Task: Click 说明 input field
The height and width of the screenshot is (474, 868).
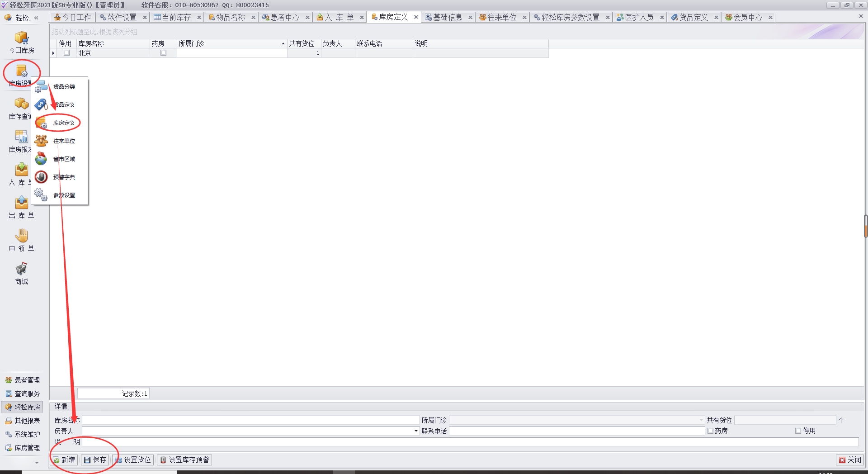Action: click(x=470, y=442)
